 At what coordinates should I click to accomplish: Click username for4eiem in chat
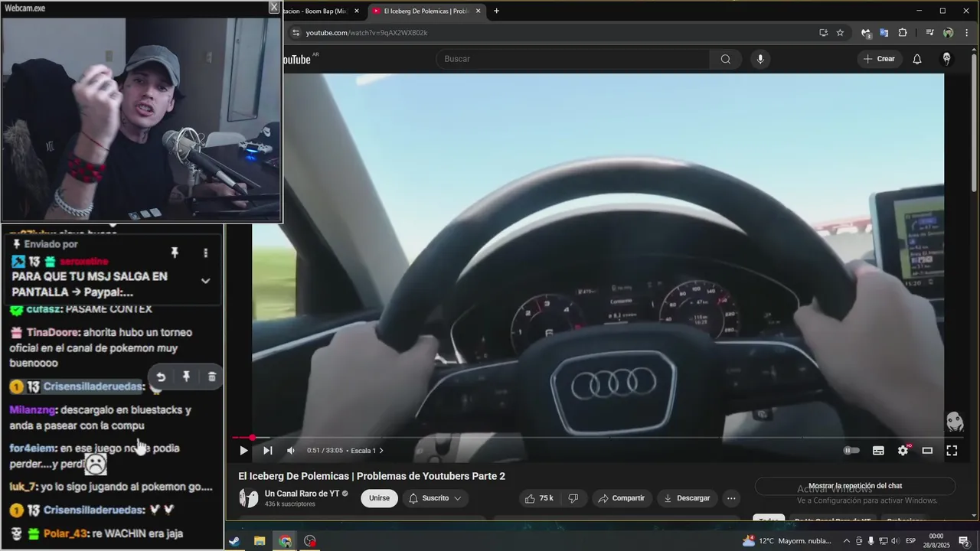point(32,448)
